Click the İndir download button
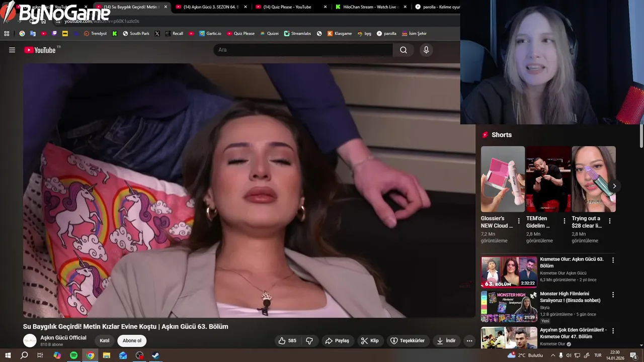 (446, 341)
